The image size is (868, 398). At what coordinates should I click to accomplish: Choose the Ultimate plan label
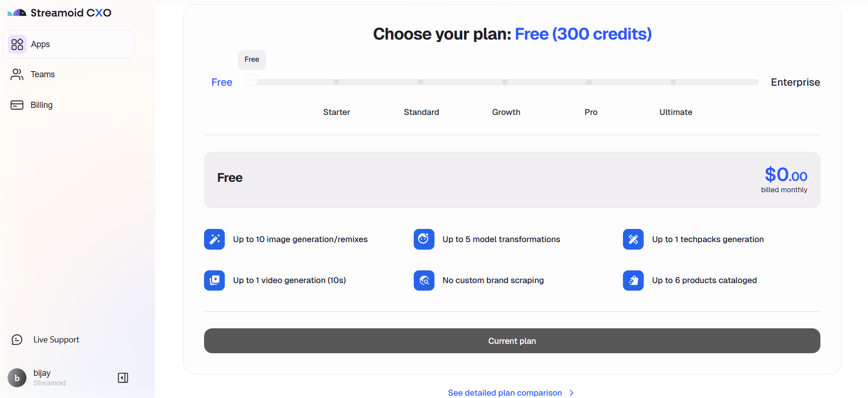point(676,112)
